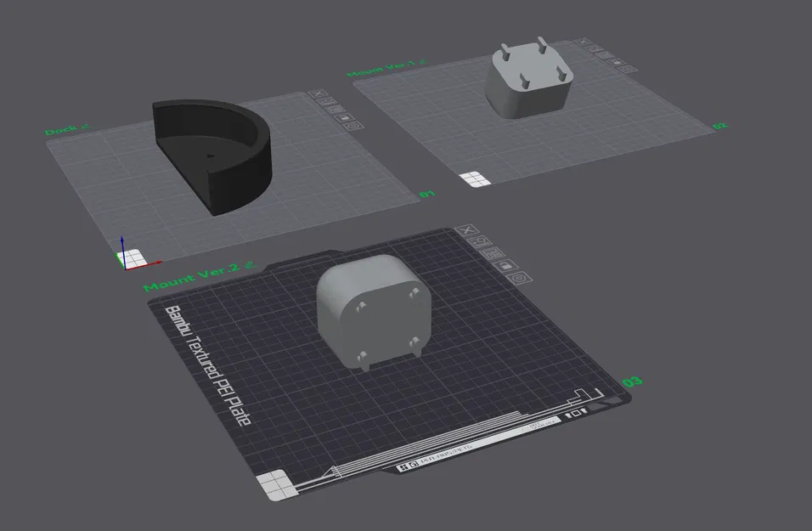Remove plate 03 with its X icon
The width and height of the screenshot is (812, 531).
pyautogui.click(x=466, y=230)
